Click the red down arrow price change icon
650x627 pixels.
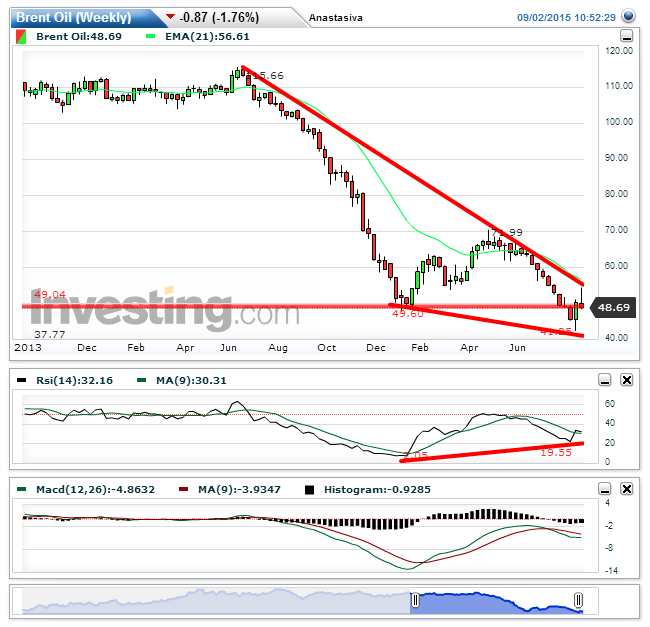[172, 18]
